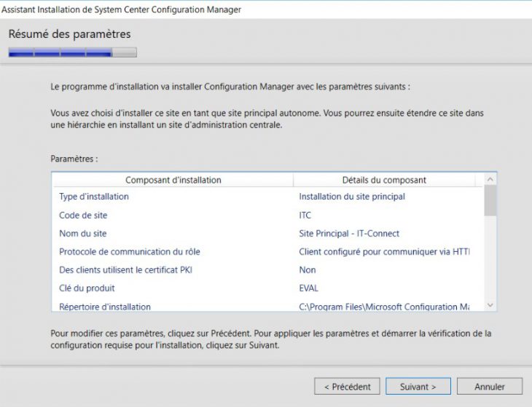This screenshot has height=407, width=532.
Task: Click the Détails du composant column header
Action: coord(384,180)
